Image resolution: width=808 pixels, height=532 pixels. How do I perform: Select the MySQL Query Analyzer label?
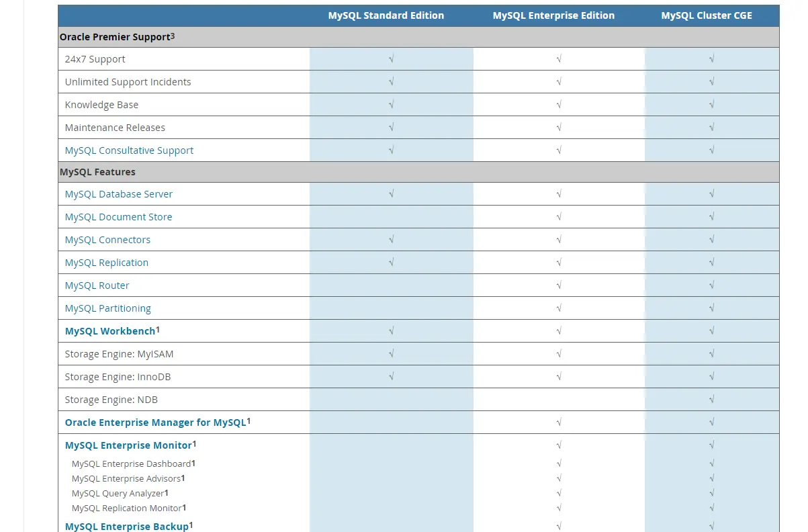(118, 493)
